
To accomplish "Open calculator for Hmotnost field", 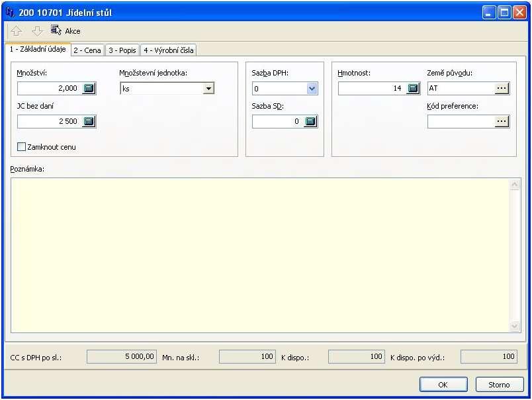I will 413,88.
